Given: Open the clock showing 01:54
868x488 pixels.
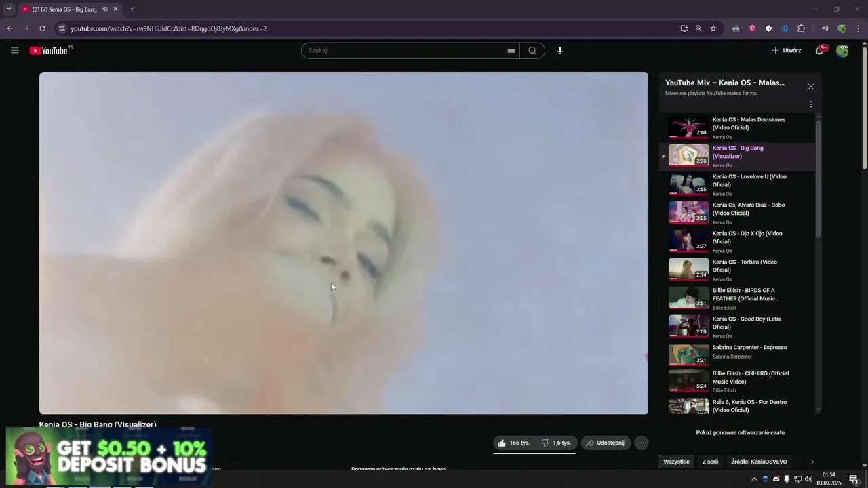Looking at the screenshot, I should pos(829,479).
